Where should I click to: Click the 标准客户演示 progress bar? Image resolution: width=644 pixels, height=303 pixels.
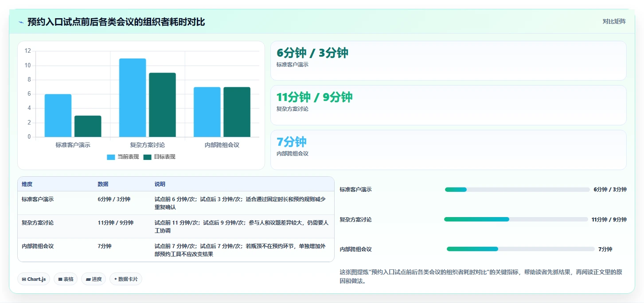pos(517,190)
